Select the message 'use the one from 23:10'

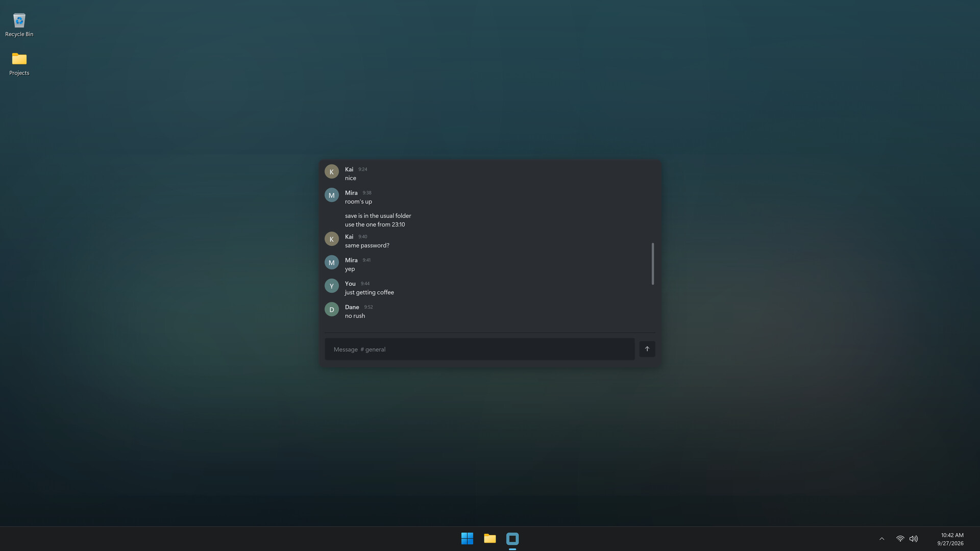(375, 224)
